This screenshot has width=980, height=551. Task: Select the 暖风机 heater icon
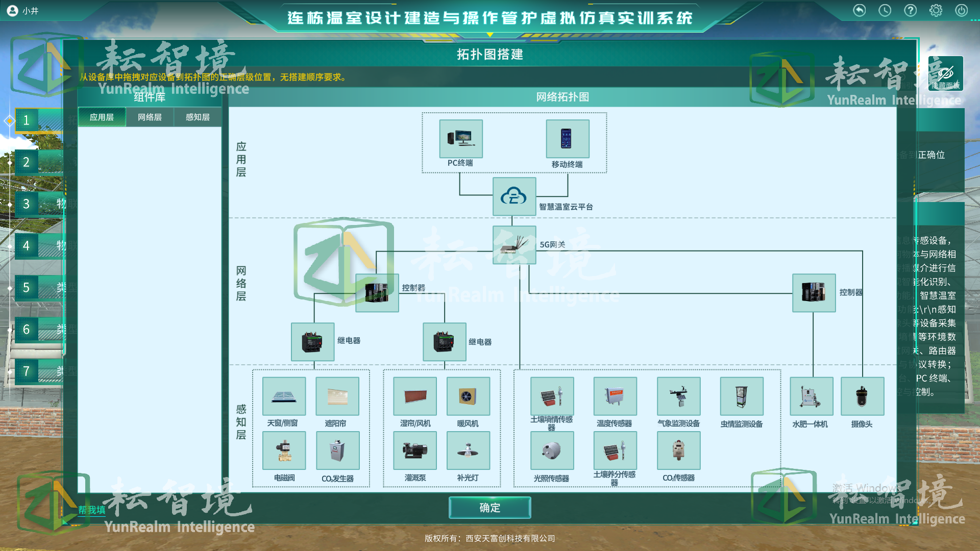[x=468, y=396]
